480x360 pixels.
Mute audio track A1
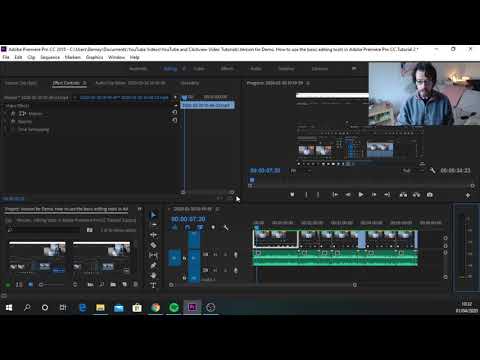coord(215,255)
